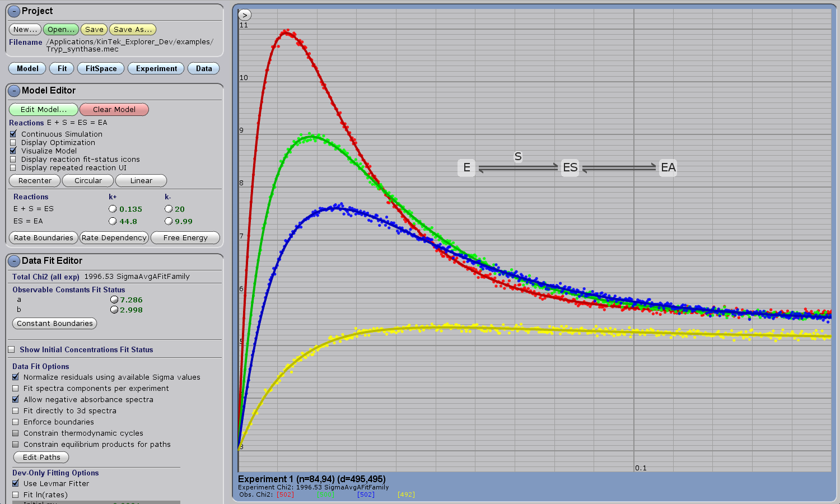Enable Enforce boundaries checkbox
The image size is (840, 504).
click(x=16, y=422)
